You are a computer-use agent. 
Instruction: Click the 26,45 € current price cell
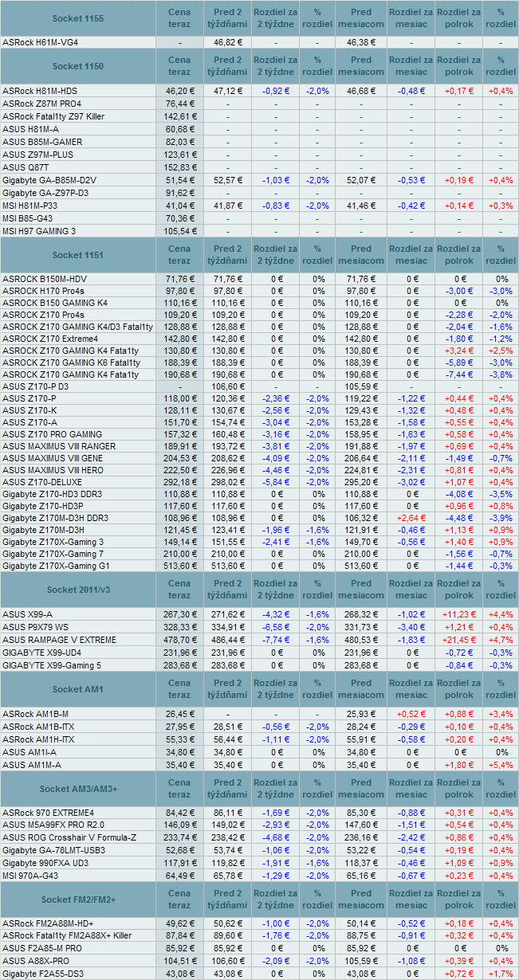pos(179,715)
